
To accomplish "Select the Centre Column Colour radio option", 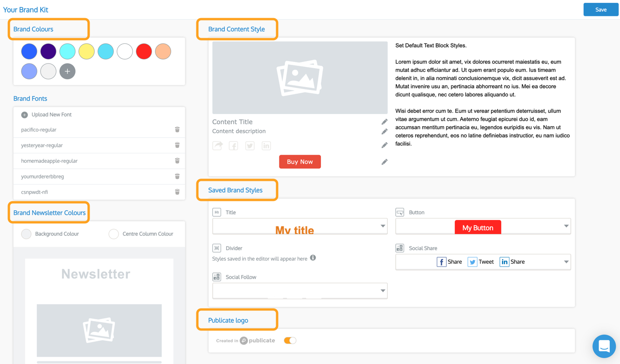I will 113,234.
